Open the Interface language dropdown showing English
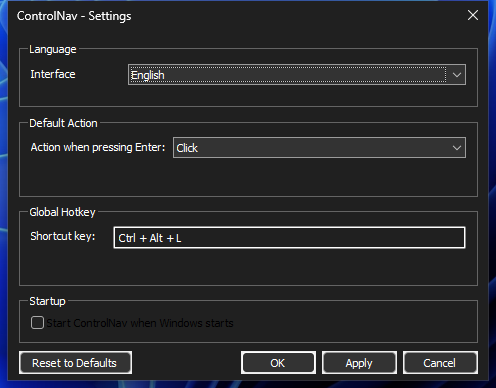Viewport: 496px width, 388px height. coord(297,75)
